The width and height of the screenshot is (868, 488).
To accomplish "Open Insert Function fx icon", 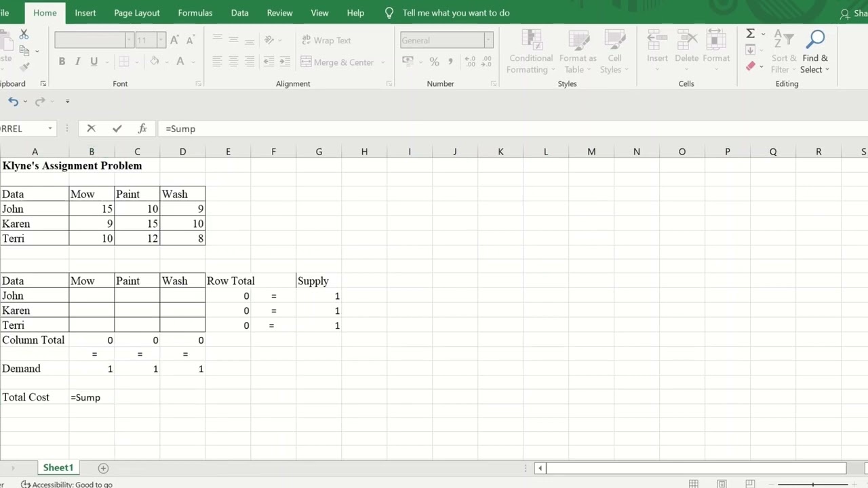I will coord(142,128).
